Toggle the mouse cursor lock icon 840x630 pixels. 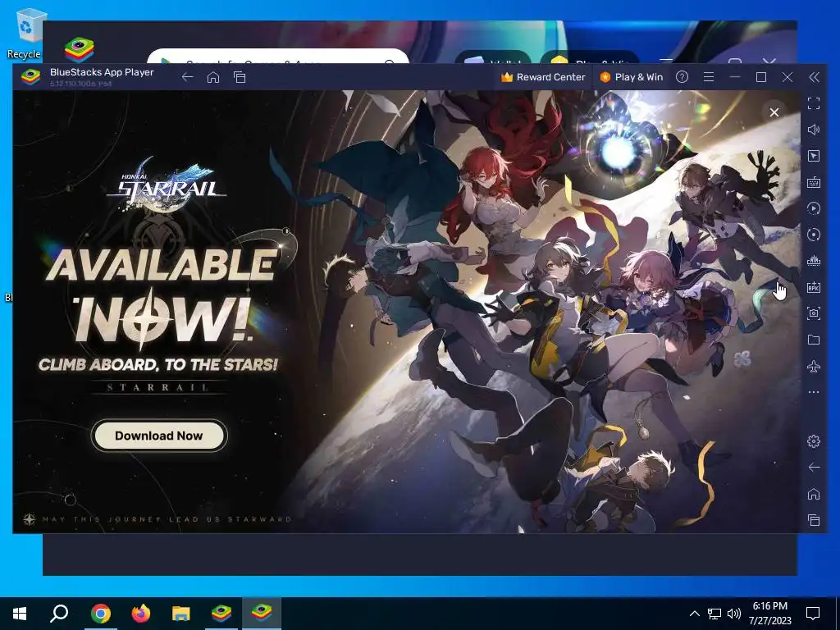[x=814, y=156]
